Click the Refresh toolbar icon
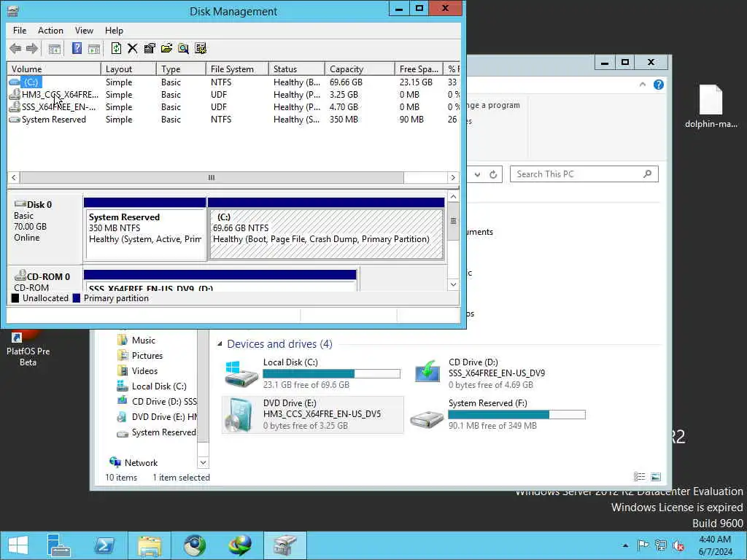This screenshot has width=747, height=560. (116, 48)
